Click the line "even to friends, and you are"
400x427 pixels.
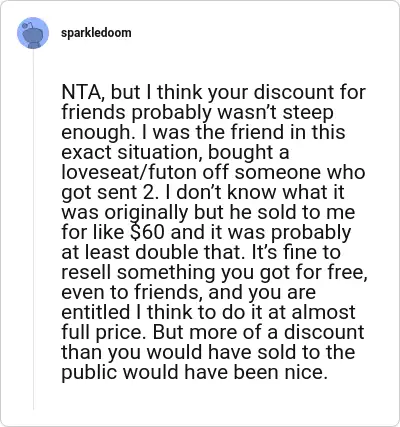pos(188,293)
